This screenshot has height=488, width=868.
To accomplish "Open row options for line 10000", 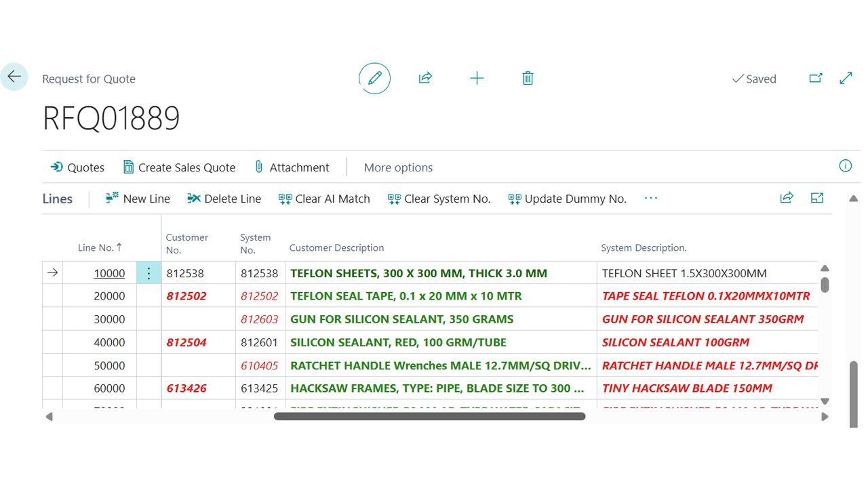I will pyautogui.click(x=149, y=274).
